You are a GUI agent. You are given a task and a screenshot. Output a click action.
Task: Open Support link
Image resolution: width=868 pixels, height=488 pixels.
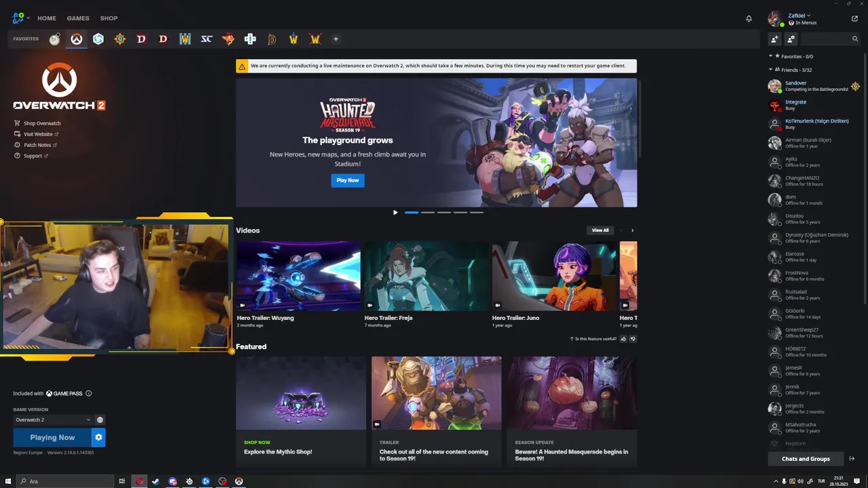pyautogui.click(x=31, y=156)
